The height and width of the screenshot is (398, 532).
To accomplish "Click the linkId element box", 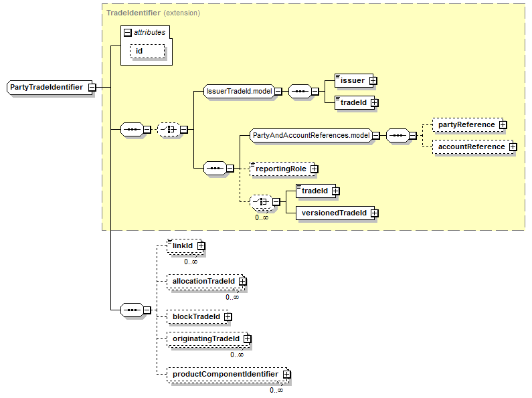I will tap(184, 245).
